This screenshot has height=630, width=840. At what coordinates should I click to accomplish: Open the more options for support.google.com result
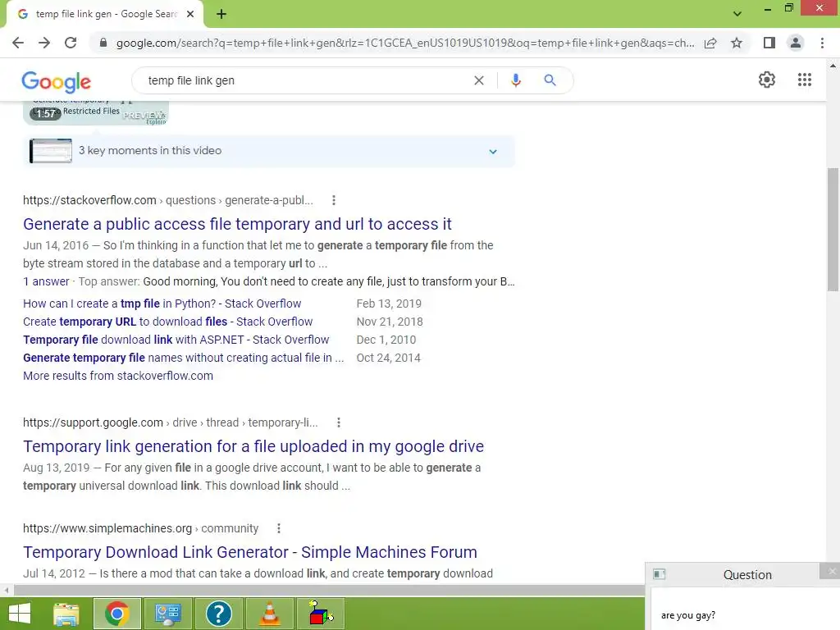pyautogui.click(x=339, y=422)
